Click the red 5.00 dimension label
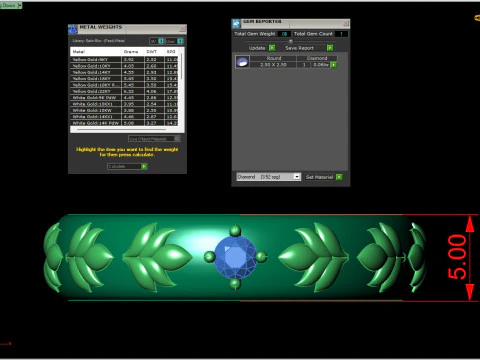 (x=457, y=257)
